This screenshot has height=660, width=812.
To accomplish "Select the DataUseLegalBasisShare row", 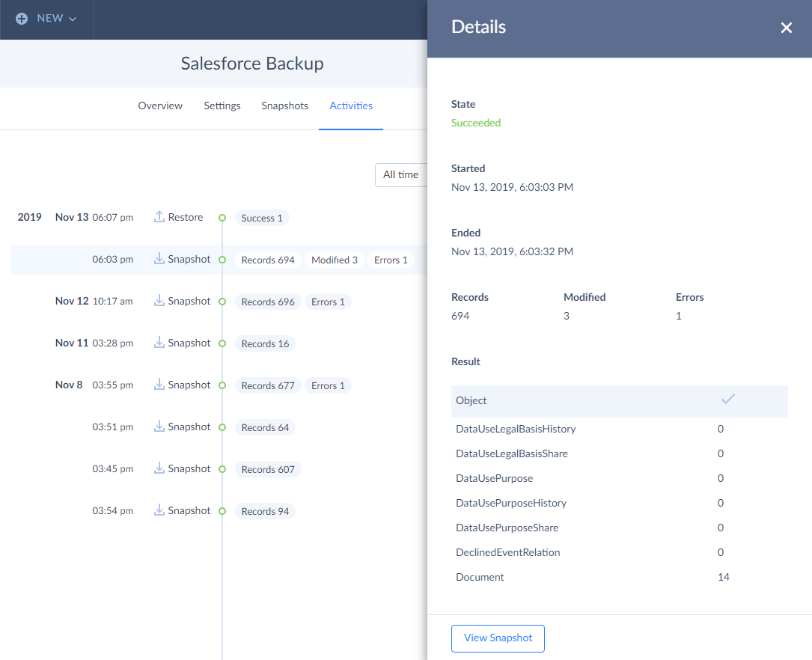I will [x=620, y=454].
